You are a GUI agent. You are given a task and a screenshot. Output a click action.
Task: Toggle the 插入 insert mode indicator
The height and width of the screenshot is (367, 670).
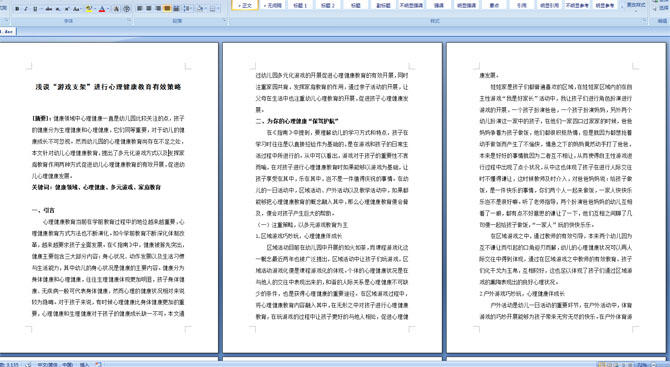click(x=84, y=365)
